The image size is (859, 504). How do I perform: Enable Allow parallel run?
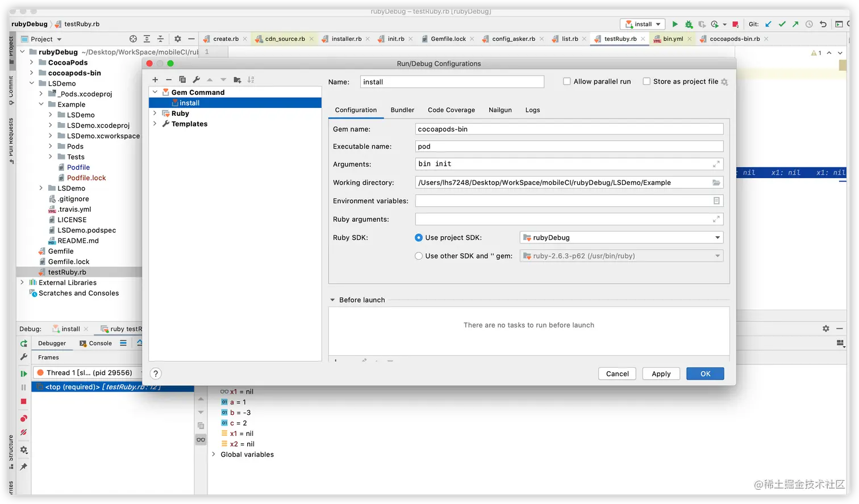coord(567,82)
